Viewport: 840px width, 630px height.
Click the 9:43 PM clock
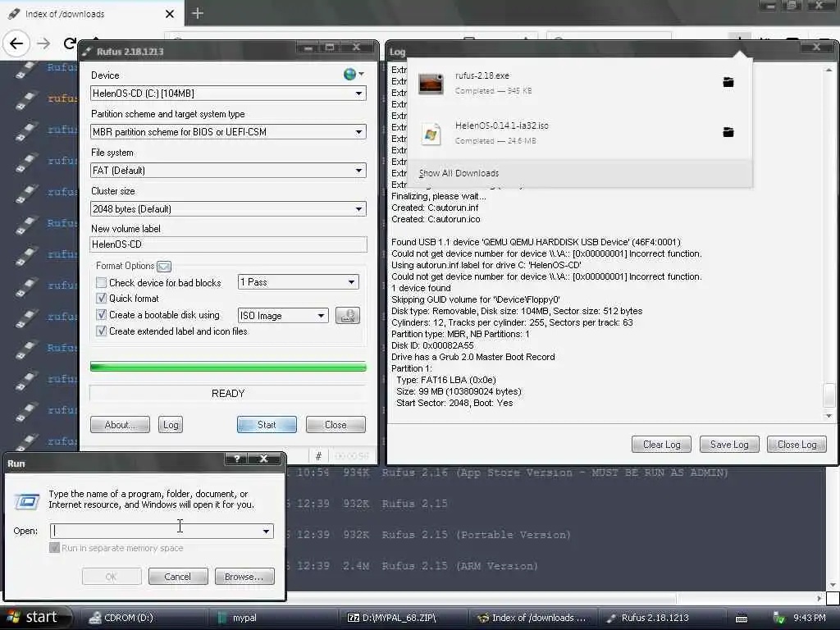(809, 619)
